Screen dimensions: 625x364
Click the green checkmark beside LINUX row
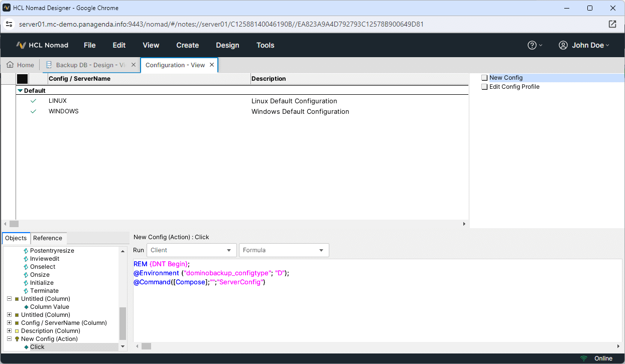[34, 101]
